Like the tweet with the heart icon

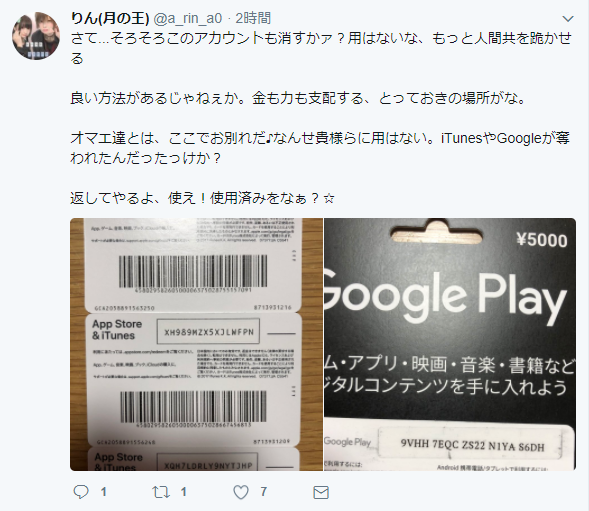click(241, 492)
